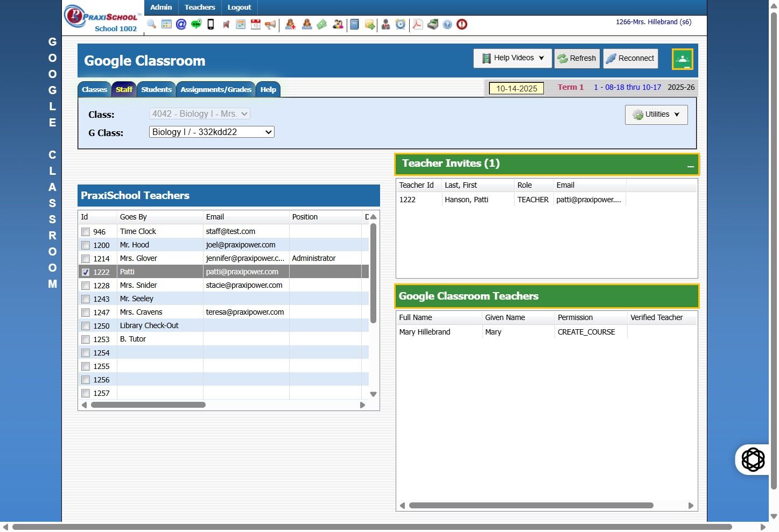
Task: Open the floating knot-shaped assistant icon
Action: [x=753, y=459]
